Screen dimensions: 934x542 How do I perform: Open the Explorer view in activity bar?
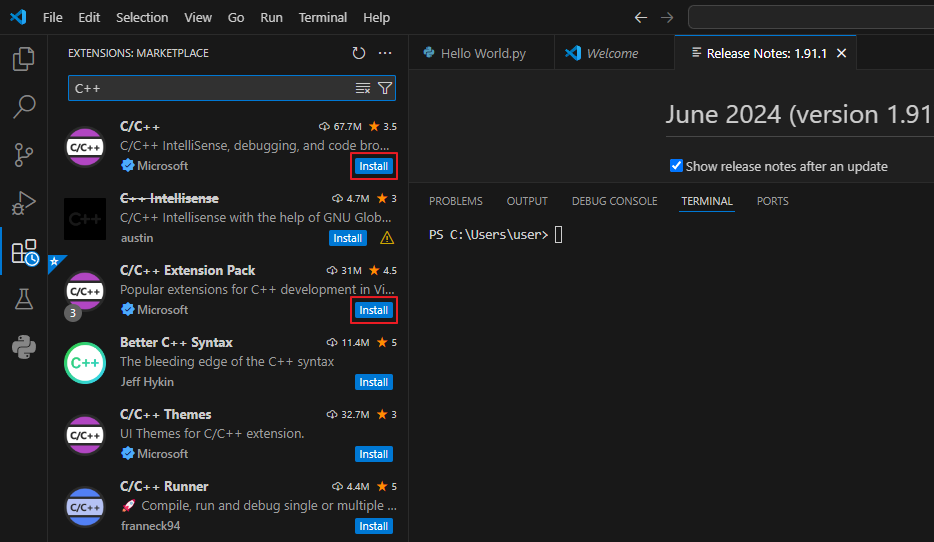pyautogui.click(x=24, y=58)
